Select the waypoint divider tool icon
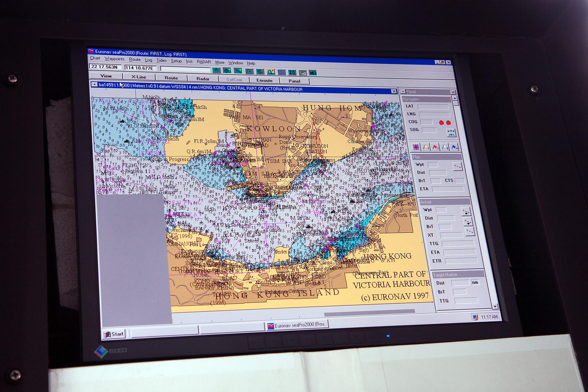The width and height of the screenshot is (588, 392). tap(216, 70)
